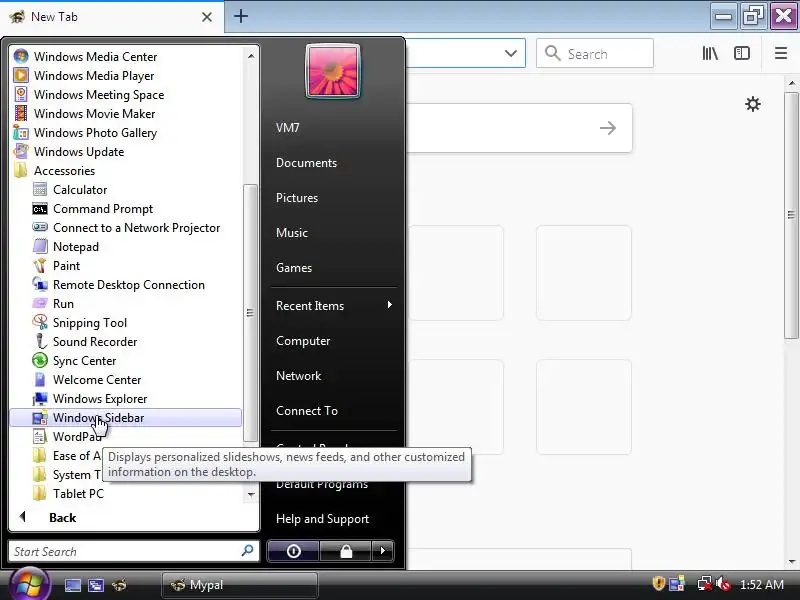This screenshot has width=800, height=600.
Task: Select Connect To in Start menu
Action: [x=307, y=411]
